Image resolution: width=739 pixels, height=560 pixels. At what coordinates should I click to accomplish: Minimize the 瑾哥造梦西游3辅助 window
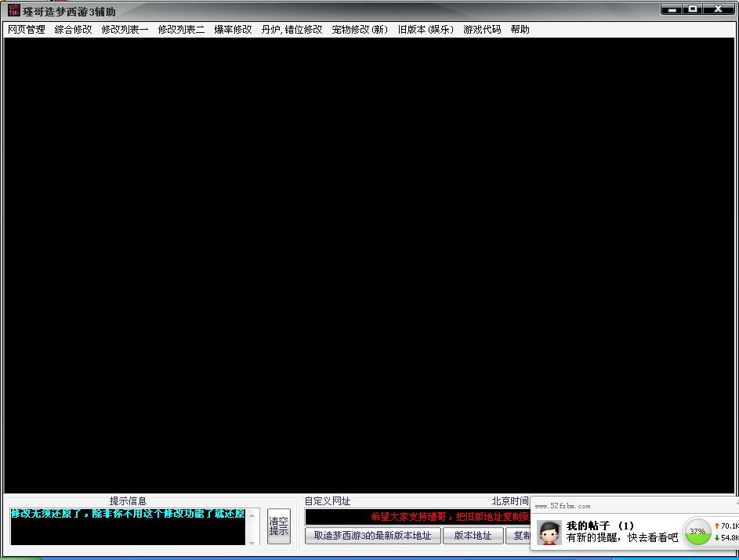[x=672, y=9]
